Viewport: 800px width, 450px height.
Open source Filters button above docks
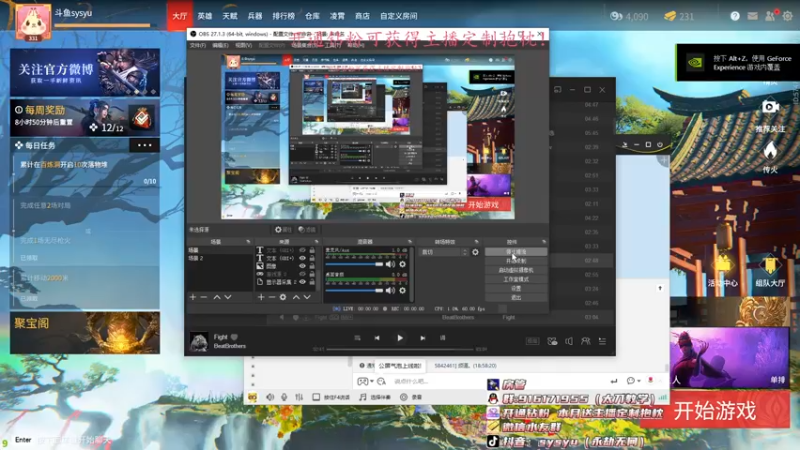click(307, 230)
